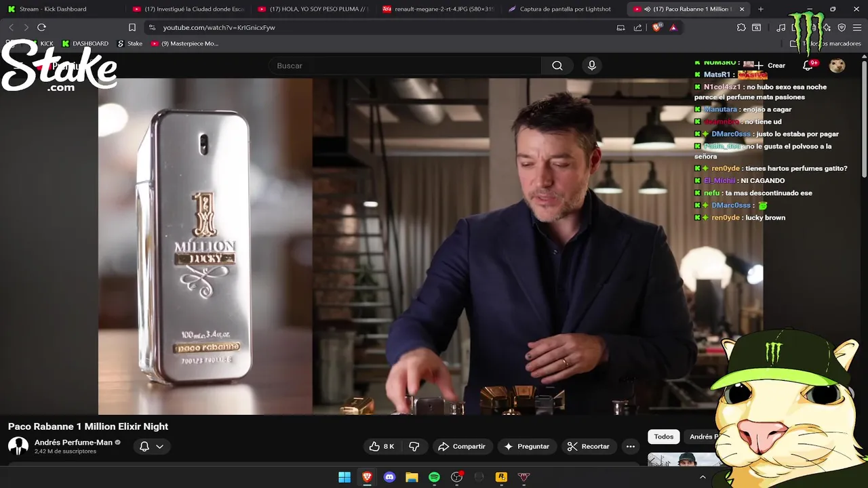Image resolution: width=868 pixels, height=488 pixels.
Task: Open Discord from the taskbar
Action: click(389, 477)
